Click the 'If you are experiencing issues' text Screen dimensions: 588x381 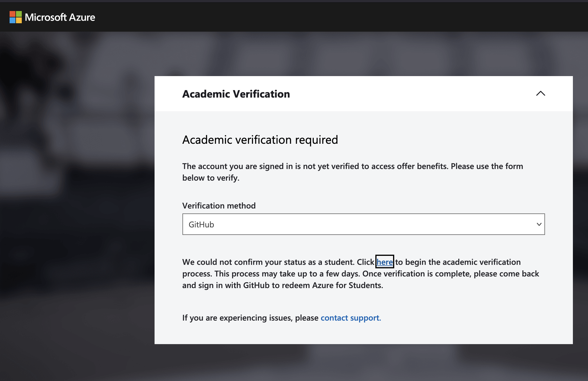pos(250,318)
